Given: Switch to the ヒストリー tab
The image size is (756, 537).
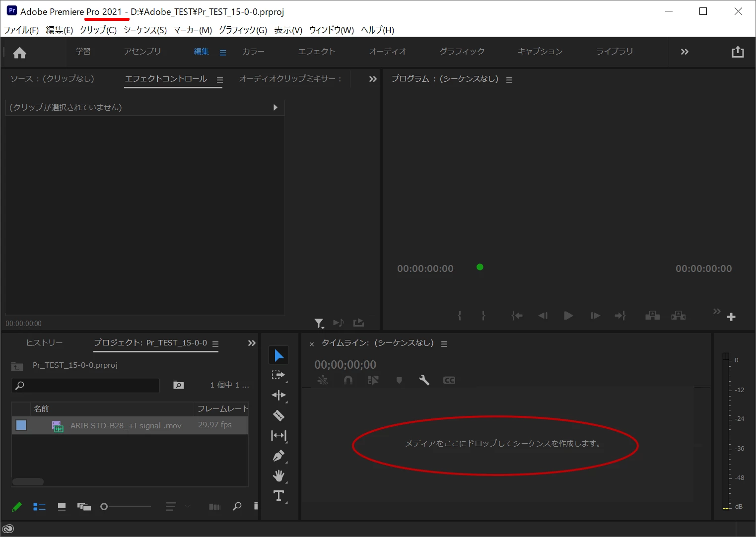Looking at the screenshot, I should coord(44,342).
